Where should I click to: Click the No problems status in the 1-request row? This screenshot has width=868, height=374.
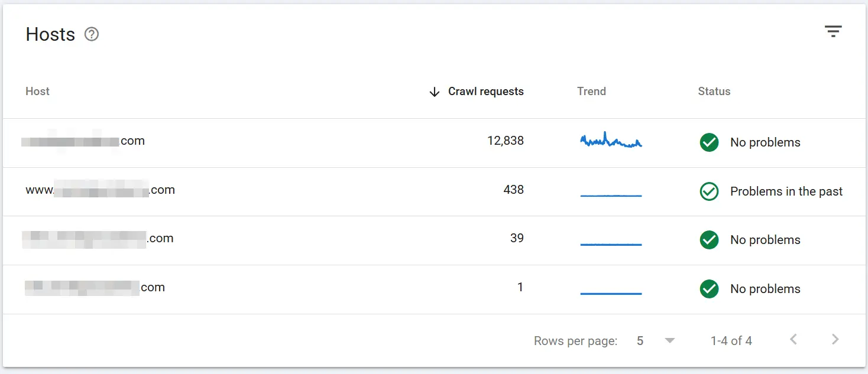pos(765,289)
